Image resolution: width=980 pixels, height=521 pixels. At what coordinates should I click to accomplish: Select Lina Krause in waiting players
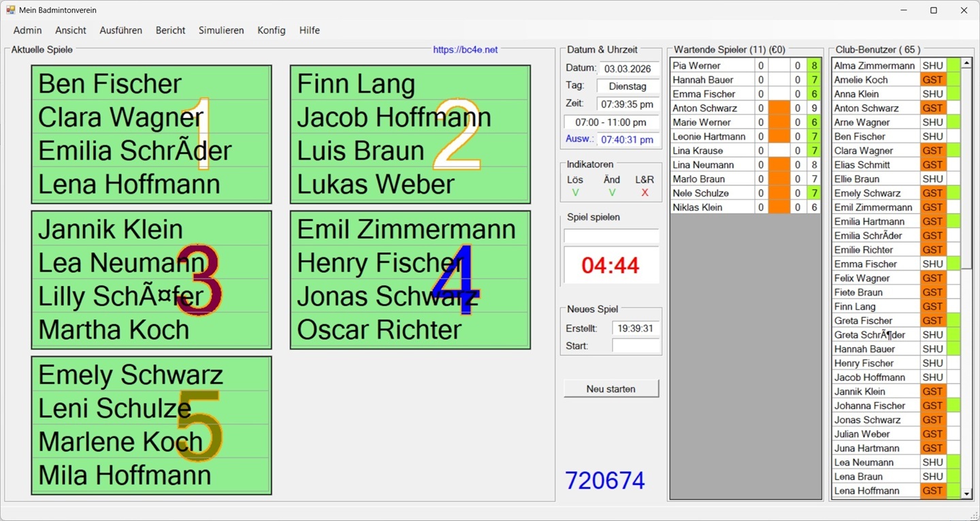point(713,151)
